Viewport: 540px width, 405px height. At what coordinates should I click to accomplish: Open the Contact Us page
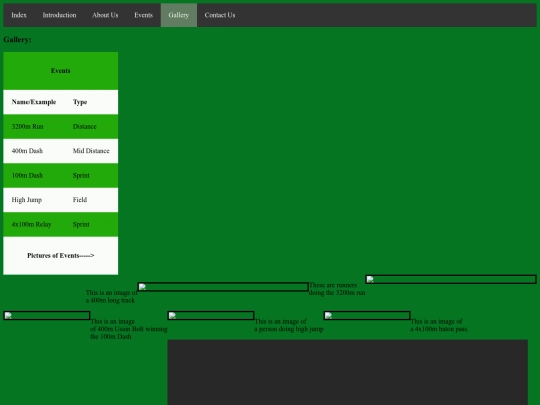pyautogui.click(x=220, y=15)
